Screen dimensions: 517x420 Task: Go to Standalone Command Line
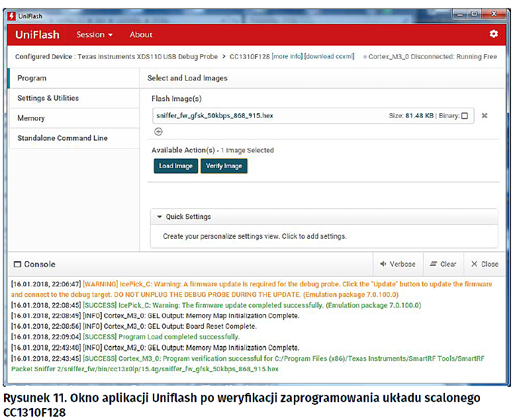(62, 138)
